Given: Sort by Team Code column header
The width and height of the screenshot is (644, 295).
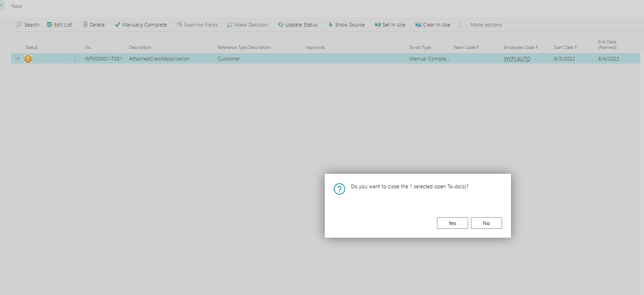Looking at the screenshot, I should point(466,48).
